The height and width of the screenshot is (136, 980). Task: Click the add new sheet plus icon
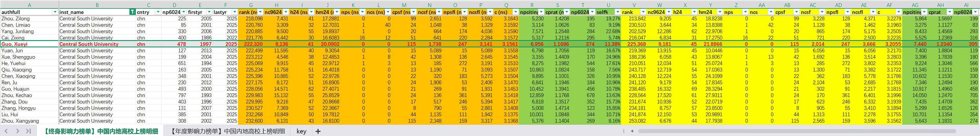point(318,131)
